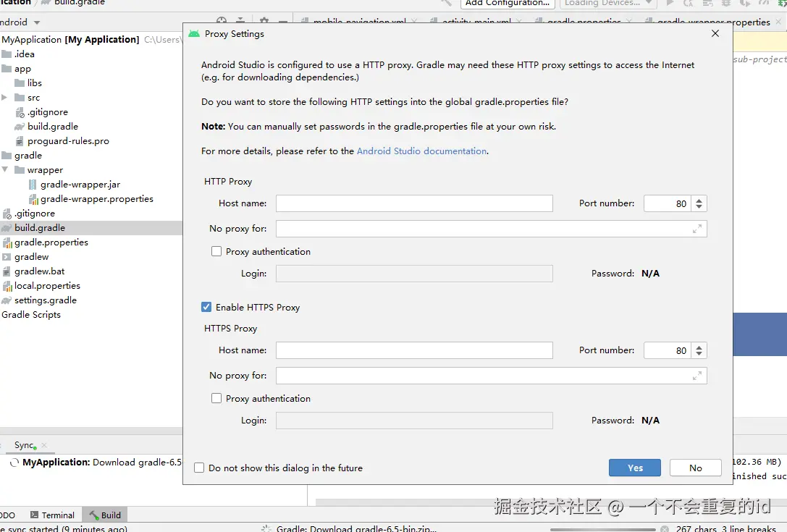The width and height of the screenshot is (787, 532).
Task: Uncheck Enable HTTPS Proxy
Action: [206, 307]
